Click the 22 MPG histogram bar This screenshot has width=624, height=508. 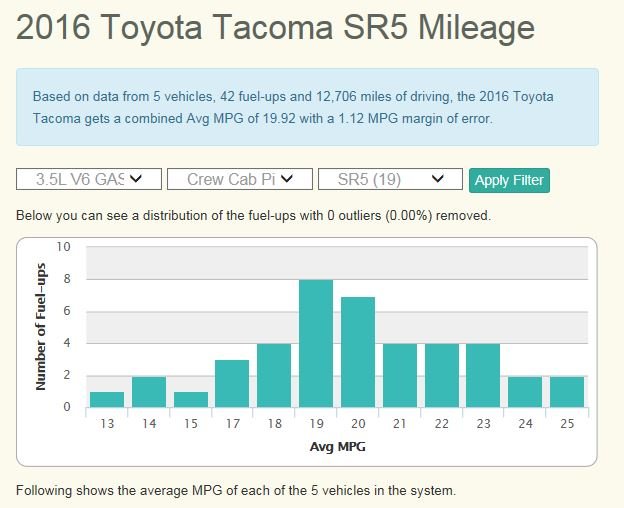point(442,375)
